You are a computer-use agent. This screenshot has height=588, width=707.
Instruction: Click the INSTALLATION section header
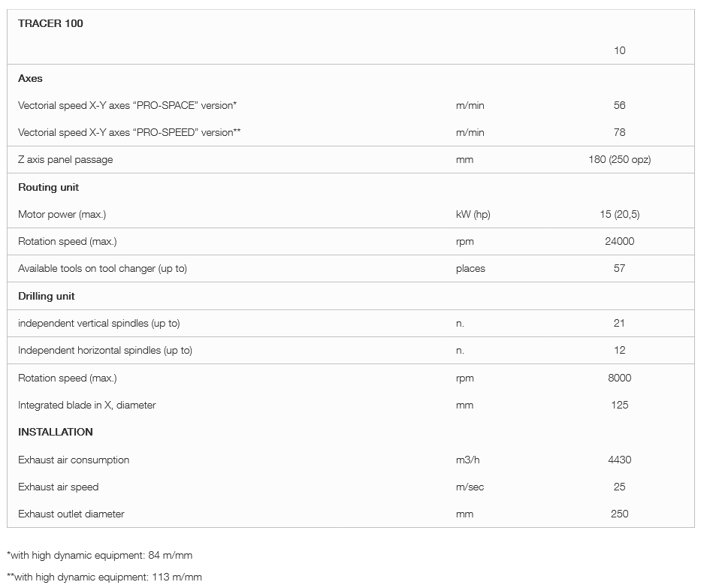pos(56,432)
